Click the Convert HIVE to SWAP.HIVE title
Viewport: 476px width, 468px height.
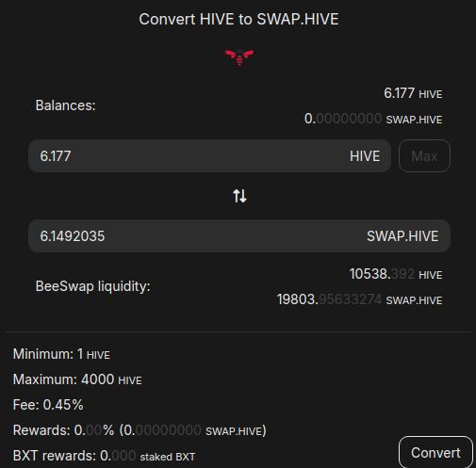238,19
